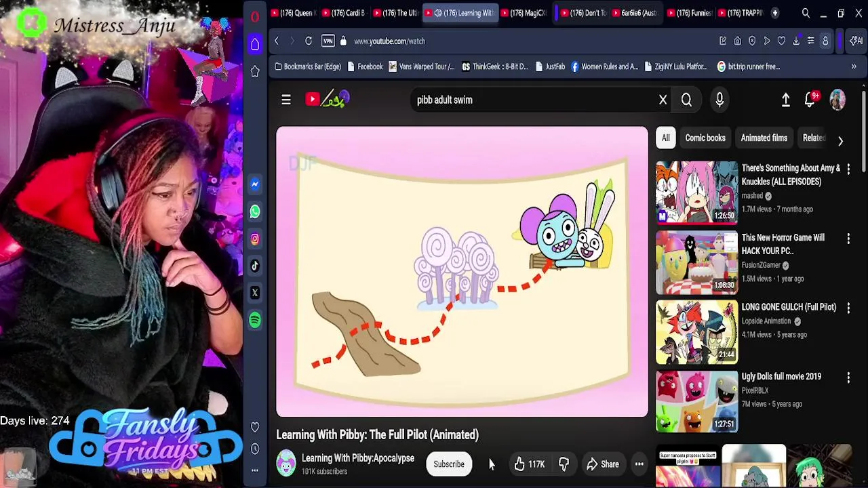Image resolution: width=868 pixels, height=488 pixels.
Task: Dislike the Pibby video
Action: coord(564,464)
